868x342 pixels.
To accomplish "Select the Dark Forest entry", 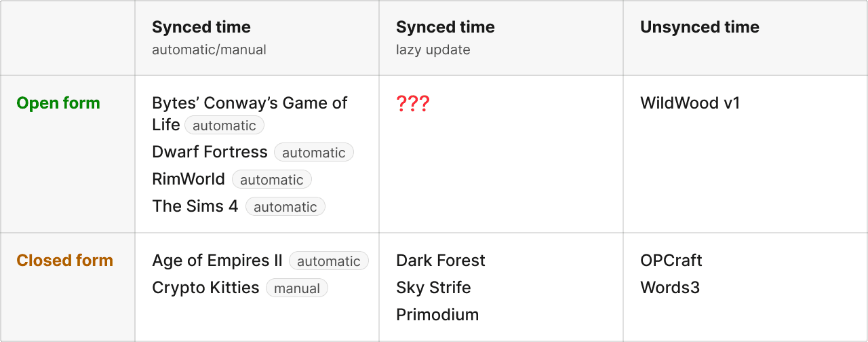I will [441, 261].
